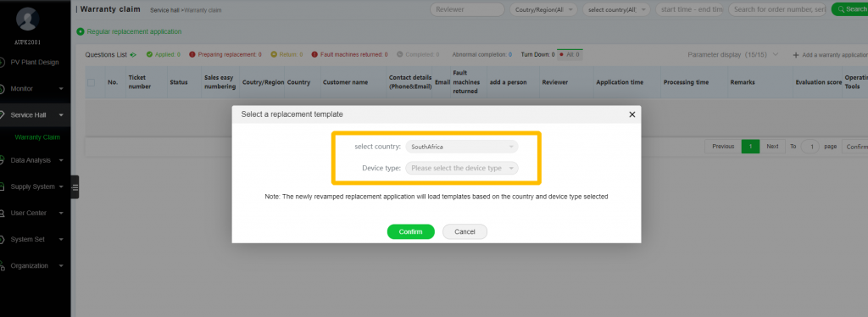Go to the Next page
The height and width of the screenshot is (317, 868).
click(x=772, y=147)
